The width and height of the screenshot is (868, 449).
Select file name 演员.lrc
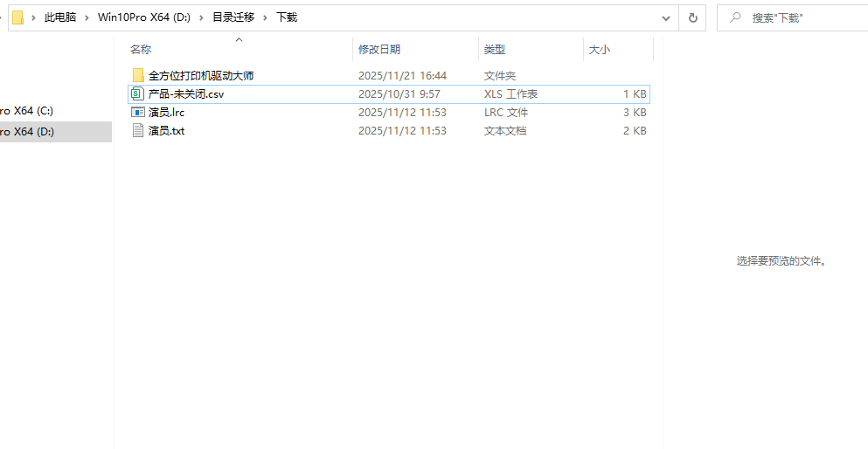click(x=166, y=112)
